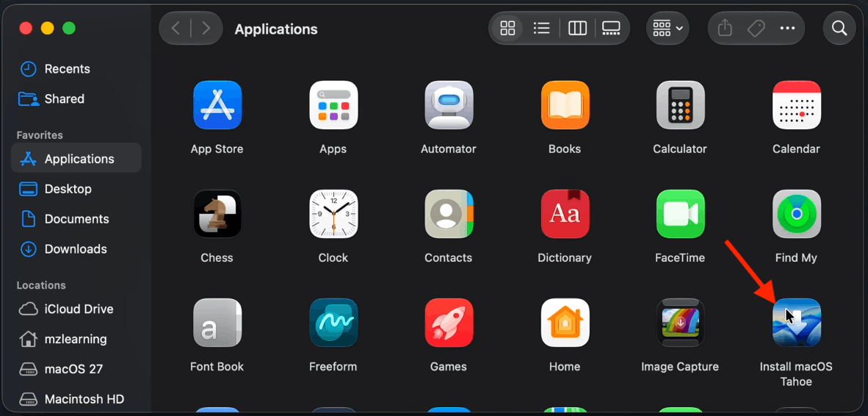Click the 'Find My' name label
Viewport: 868px width, 416px height.
[796, 257]
